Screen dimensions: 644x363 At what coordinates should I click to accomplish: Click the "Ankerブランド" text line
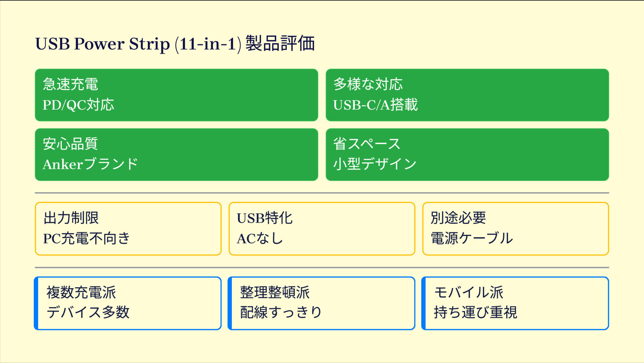(90, 164)
